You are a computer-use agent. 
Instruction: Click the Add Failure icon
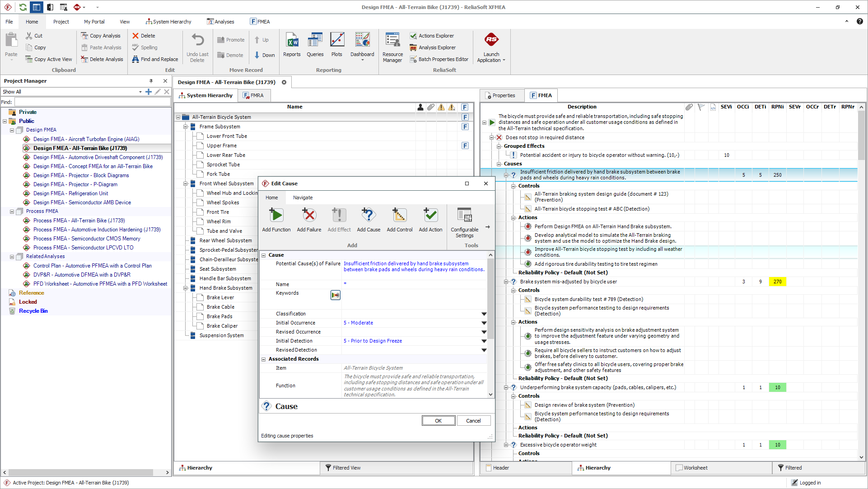pyautogui.click(x=309, y=216)
